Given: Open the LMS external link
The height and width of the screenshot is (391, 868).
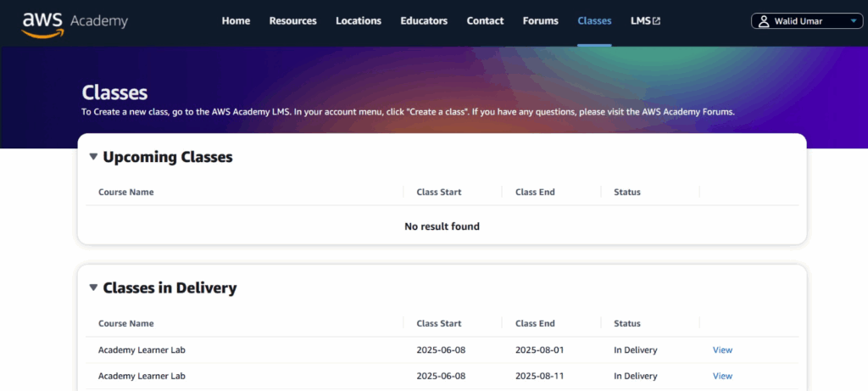Looking at the screenshot, I should click(645, 21).
